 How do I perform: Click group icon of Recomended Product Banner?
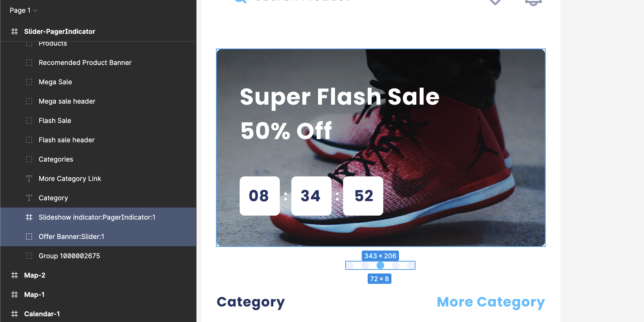[x=29, y=63]
